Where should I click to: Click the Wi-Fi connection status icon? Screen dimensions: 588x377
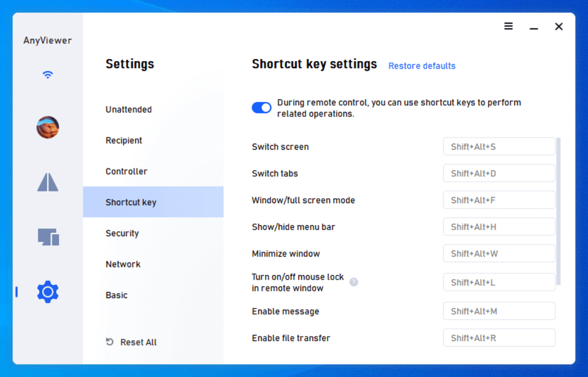click(48, 75)
